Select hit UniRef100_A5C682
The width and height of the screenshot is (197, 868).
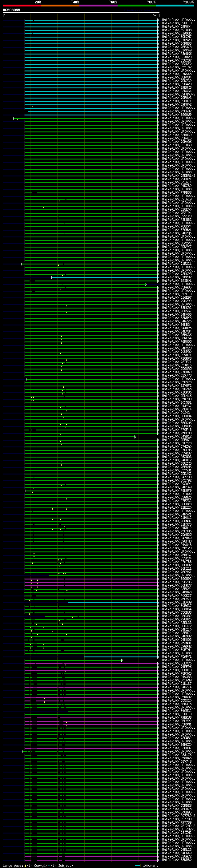[x=177, y=111]
